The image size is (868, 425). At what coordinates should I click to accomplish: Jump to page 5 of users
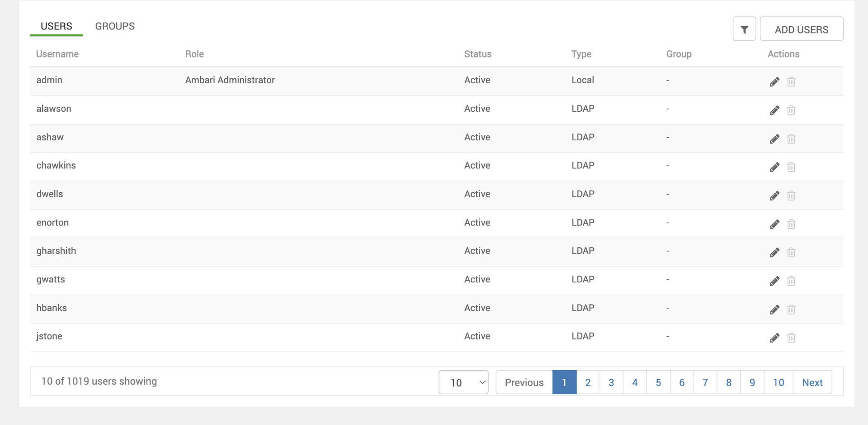click(658, 382)
